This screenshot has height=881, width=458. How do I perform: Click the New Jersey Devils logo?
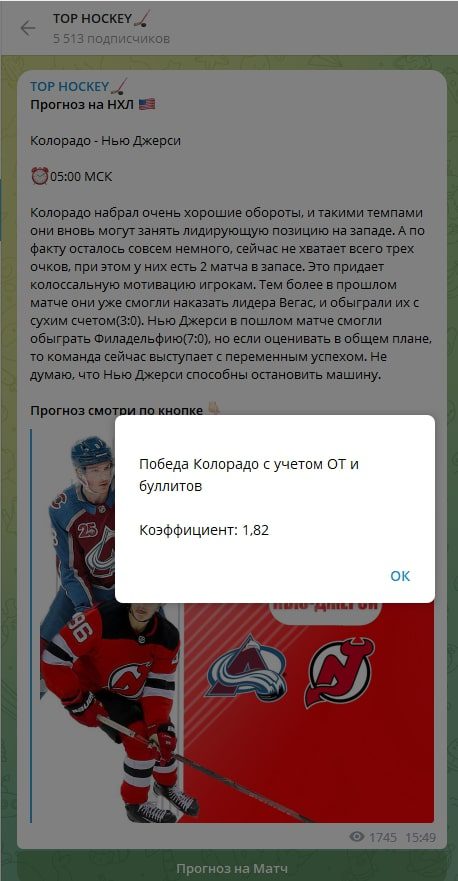tap(339, 672)
